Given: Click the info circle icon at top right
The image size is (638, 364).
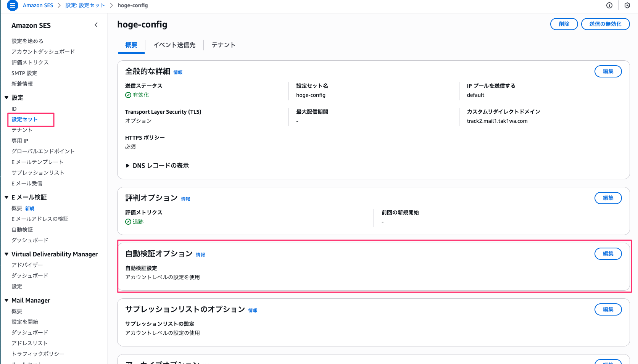Looking at the screenshot, I should coord(609,5).
